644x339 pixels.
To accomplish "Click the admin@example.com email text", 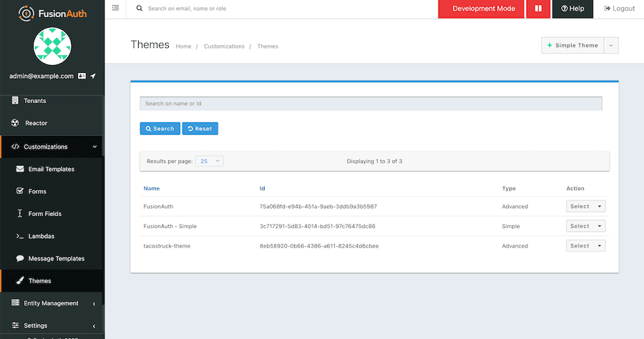I will (x=42, y=76).
